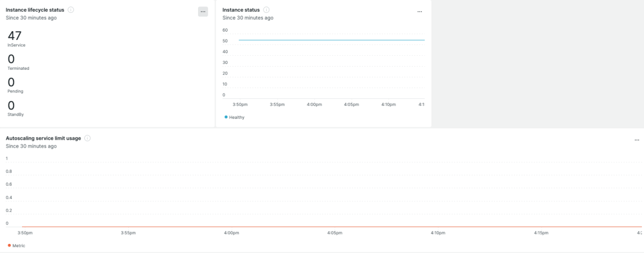Toggle the Healthy series legend label
This screenshot has height=253, width=644.
coord(236,117)
